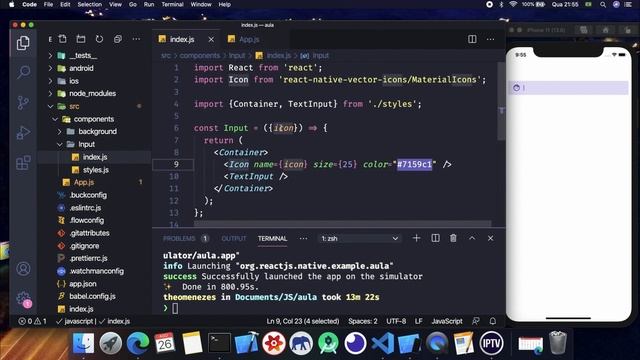Close the index.js editor tab
640x360 pixels.
211,40
